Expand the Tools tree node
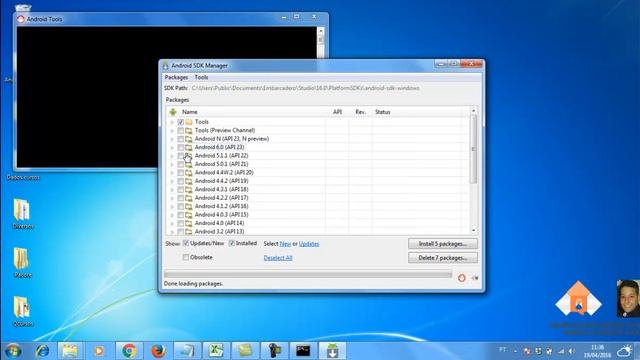This screenshot has height=360, width=640. point(172,122)
